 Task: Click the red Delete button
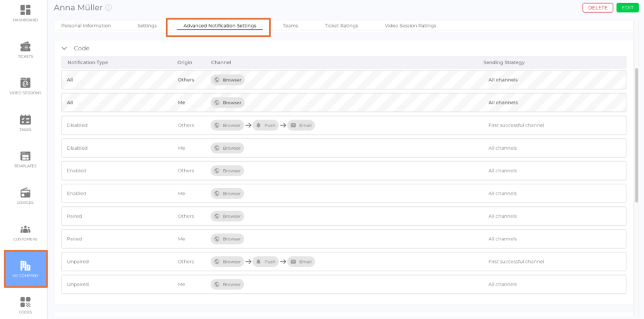[x=597, y=8]
